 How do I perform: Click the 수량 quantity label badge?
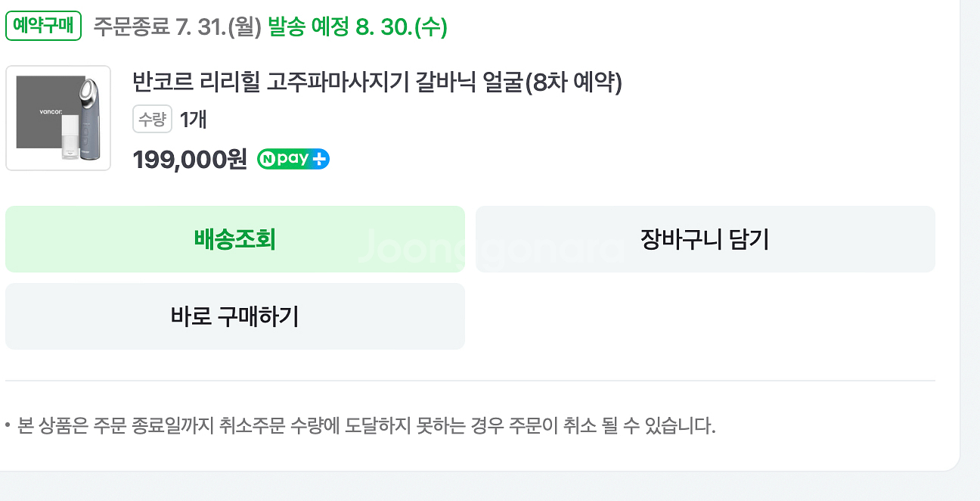[x=152, y=119]
